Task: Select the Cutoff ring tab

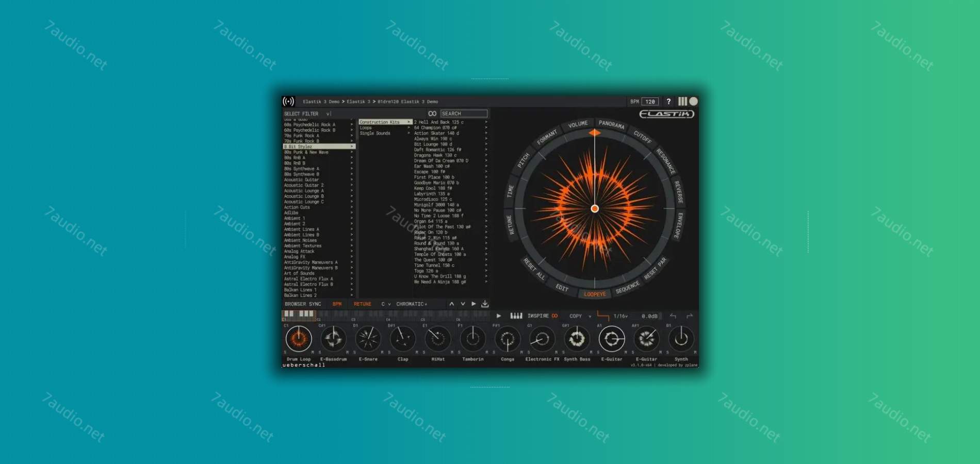Action: tap(643, 136)
